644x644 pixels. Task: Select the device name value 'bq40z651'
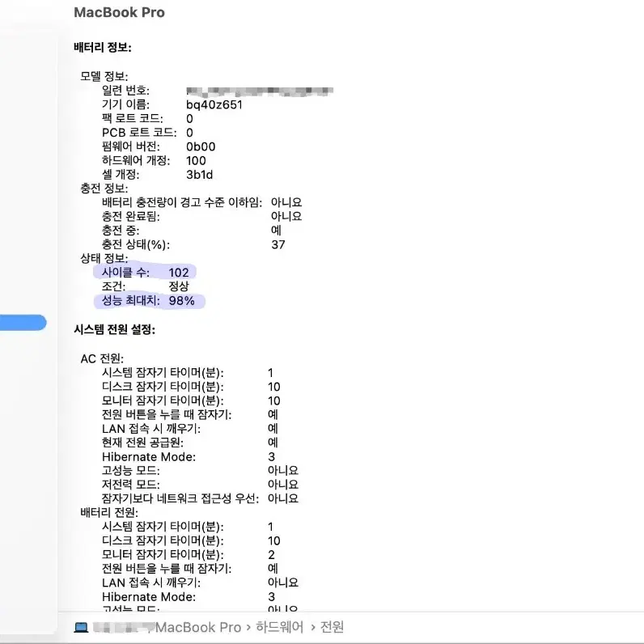tap(214, 104)
